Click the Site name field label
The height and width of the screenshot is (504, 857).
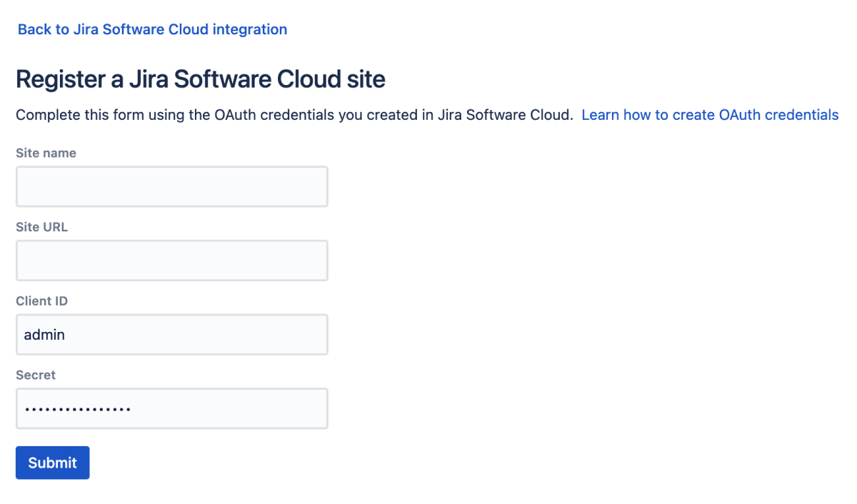coord(46,153)
